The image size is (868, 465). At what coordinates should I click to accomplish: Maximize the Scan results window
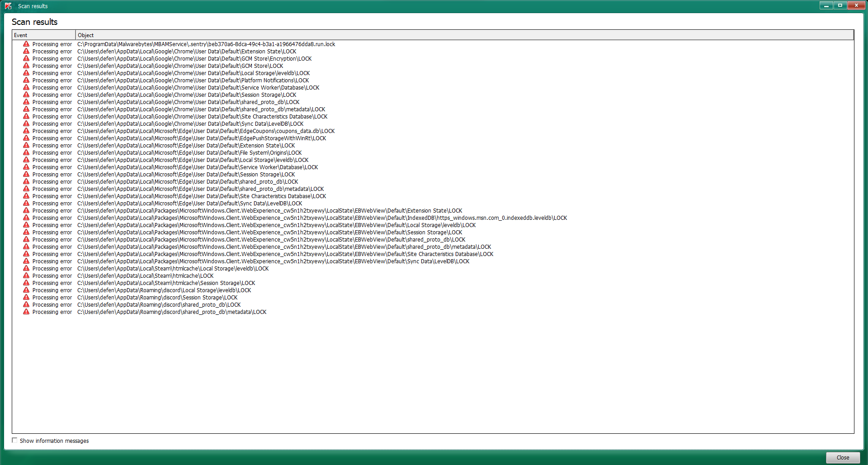840,5
